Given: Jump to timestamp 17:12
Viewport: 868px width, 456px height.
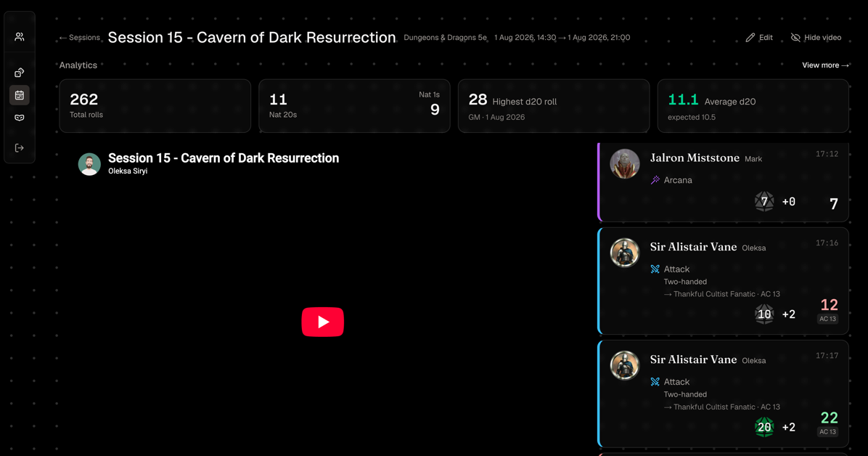Looking at the screenshot, I should tap(827, 154).
